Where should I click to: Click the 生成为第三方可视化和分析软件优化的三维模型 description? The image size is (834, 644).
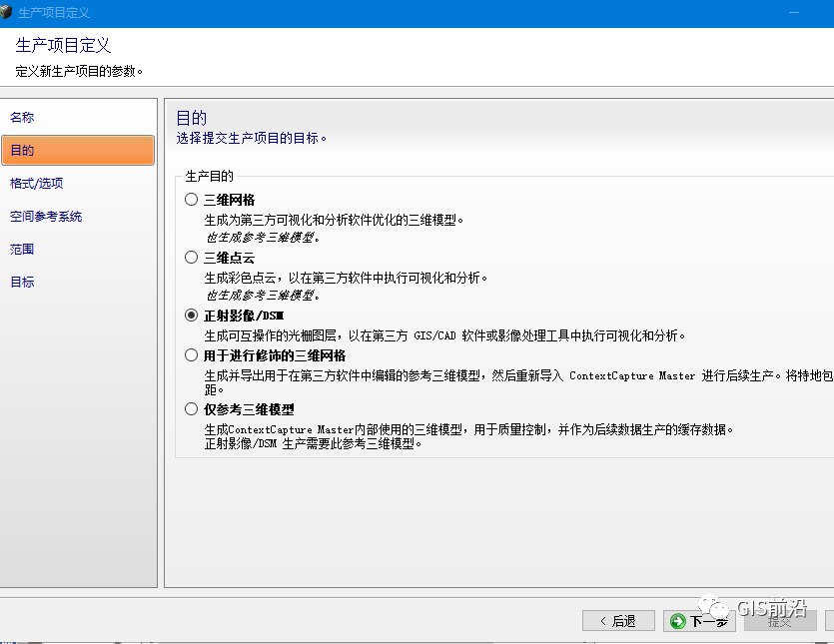click(x=334, y=220)
